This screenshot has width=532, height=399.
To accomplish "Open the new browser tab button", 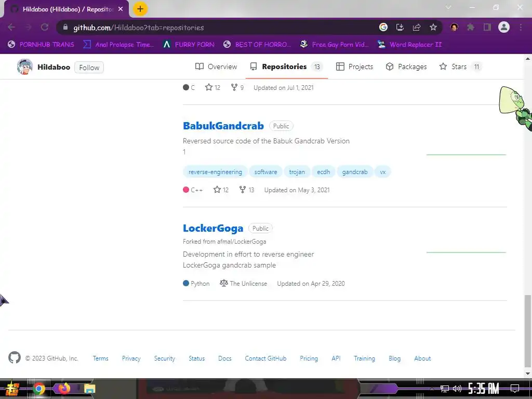I will click(x=140, y=9).
